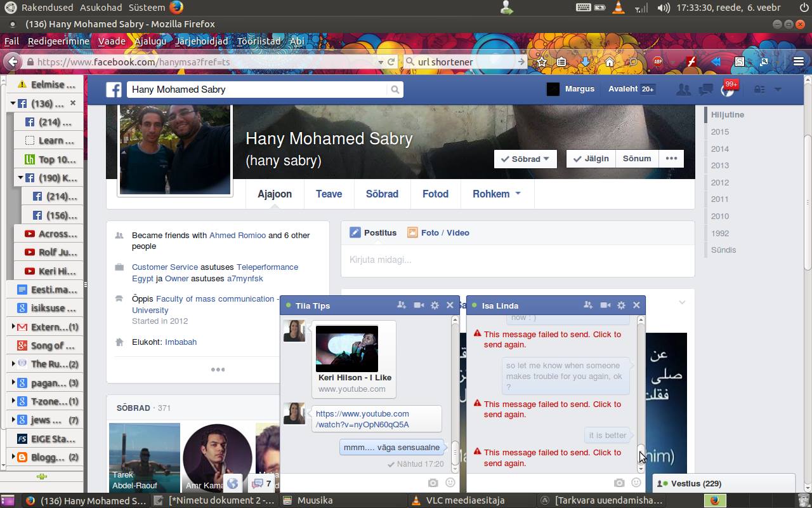Attach photo in Isa Linda chat
812x508 pixels.
619,483
